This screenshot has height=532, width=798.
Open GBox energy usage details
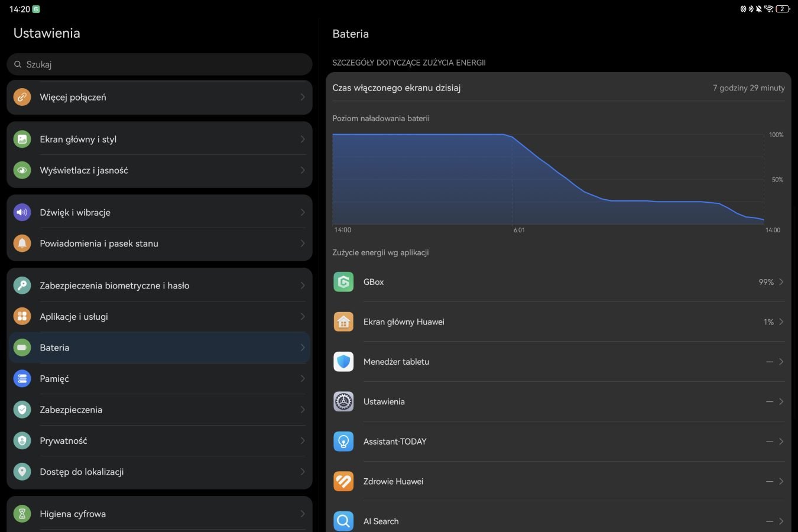559,282
